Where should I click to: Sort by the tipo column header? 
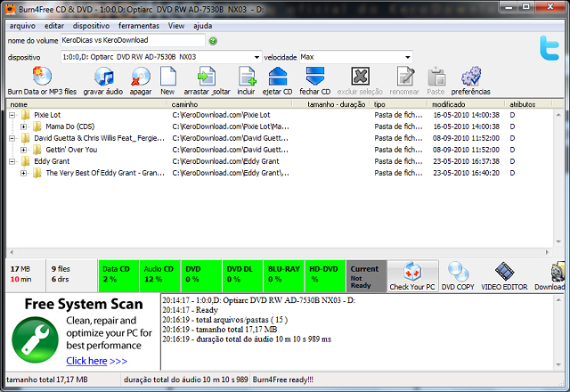click(399, 104)
